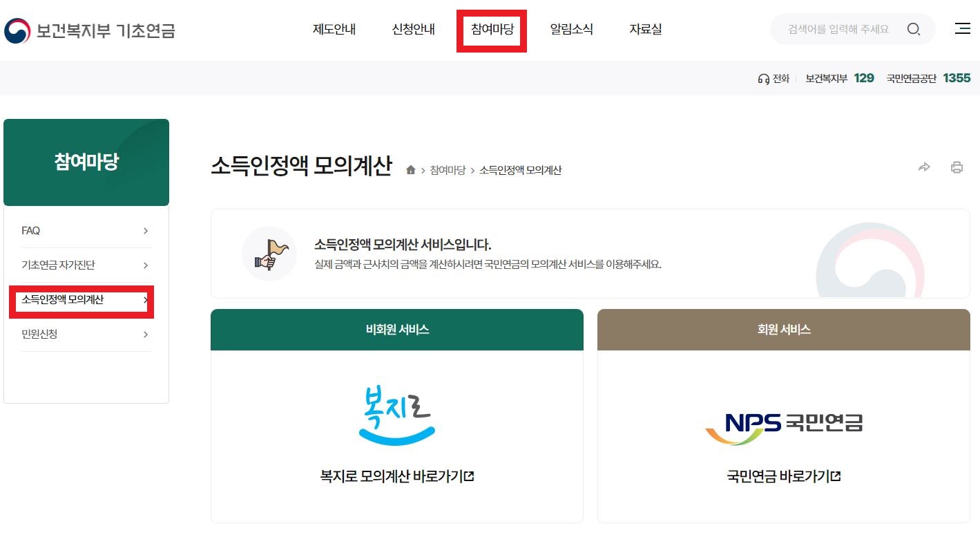Go to 복지로 모의계산 바로가기 link
The width and height of the screenshot is (980, 544).
click(x=397, y=476)
